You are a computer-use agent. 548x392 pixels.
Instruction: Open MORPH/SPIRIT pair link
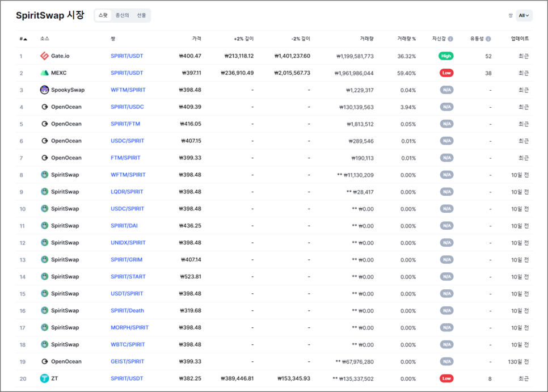click(130, 327)
